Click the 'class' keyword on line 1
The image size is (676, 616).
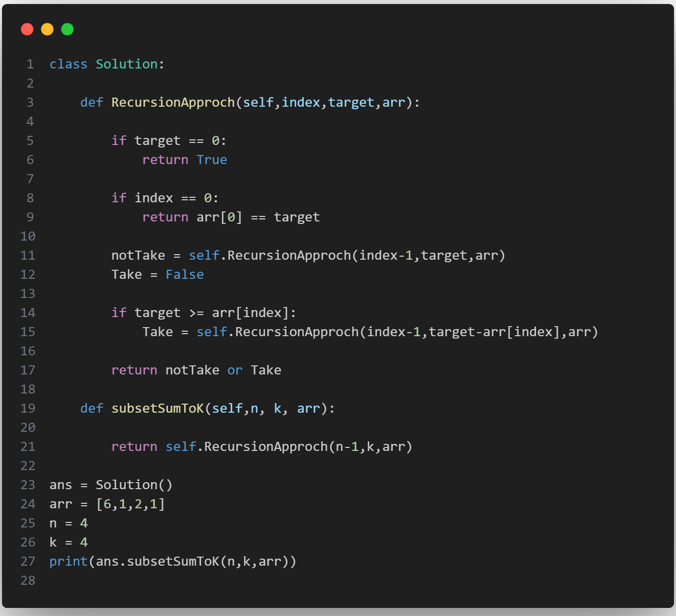click(x=68, y=64)
